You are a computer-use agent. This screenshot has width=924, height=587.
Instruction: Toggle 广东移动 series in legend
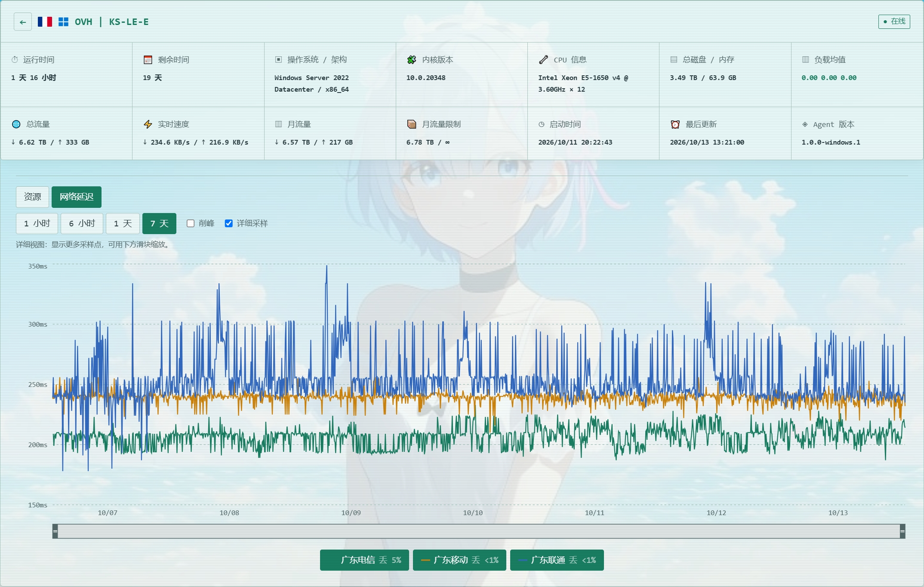click(x=459, y=560)
